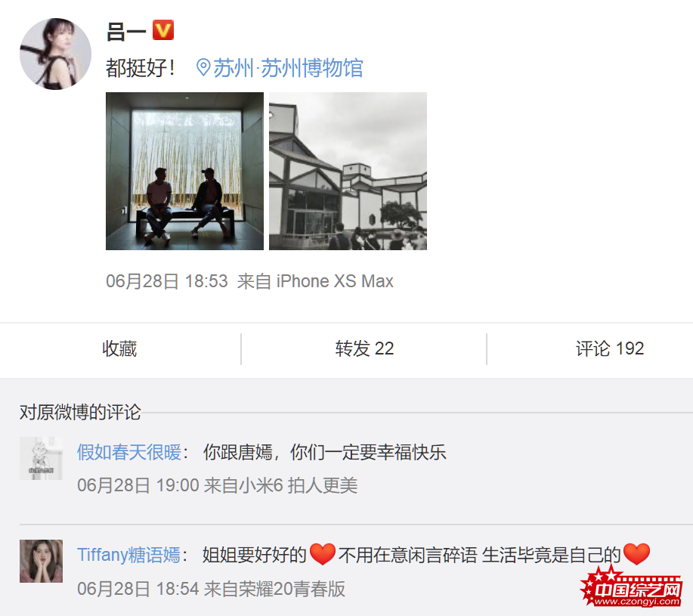The image size is (693, 616).
Task: Click the last red heart emoji
Action: pyautogui.click(x=636, y=554)
